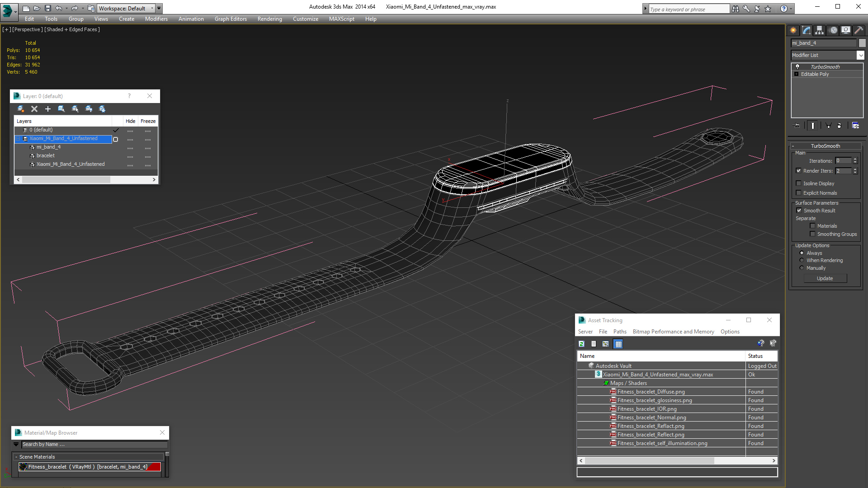The height and width of the screenshot is (488, 868).
Task: Click the TurboSmooth Update button
Action: (825, 278)
